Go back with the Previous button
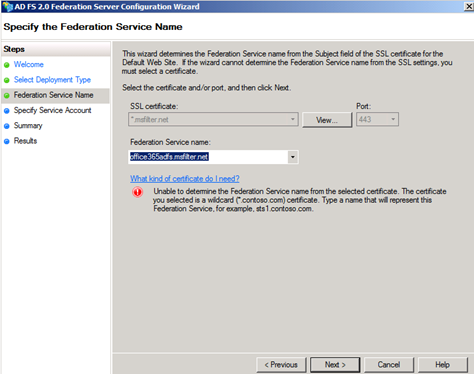474x374 pixels. [281, 365]
